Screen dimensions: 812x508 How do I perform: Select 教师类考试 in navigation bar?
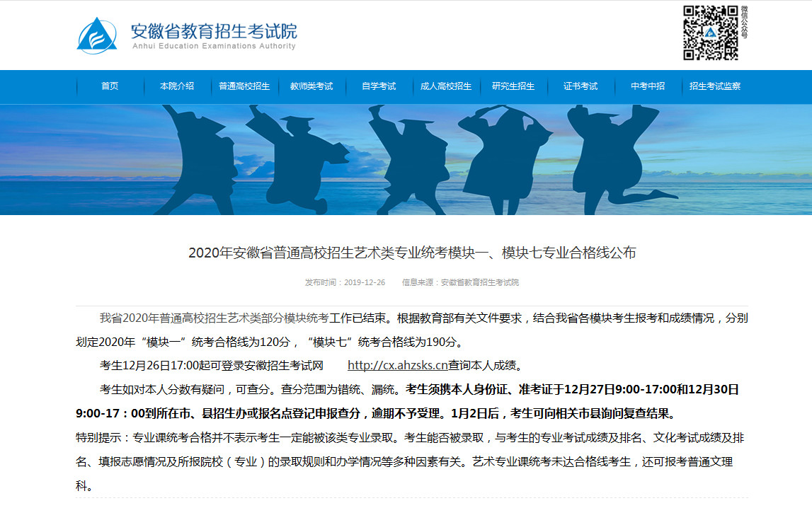click(311, 86)
